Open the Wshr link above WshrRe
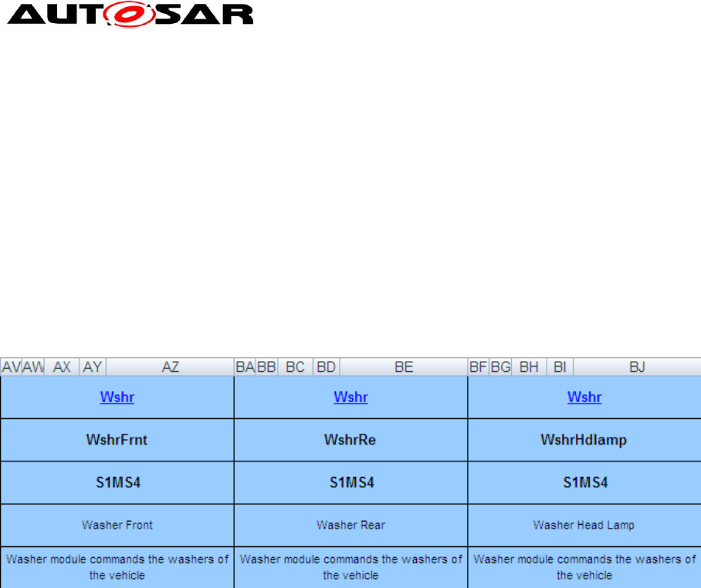The height and width of the screenshot is (588, 701). pyautogui.click(x=351, y=397)
